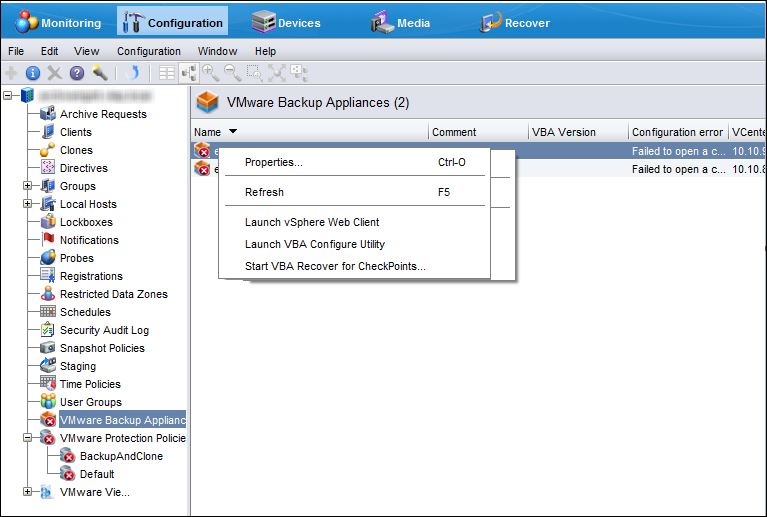
Task: Switch to table view toolbar icon
Action: click(x=166, y=73)
